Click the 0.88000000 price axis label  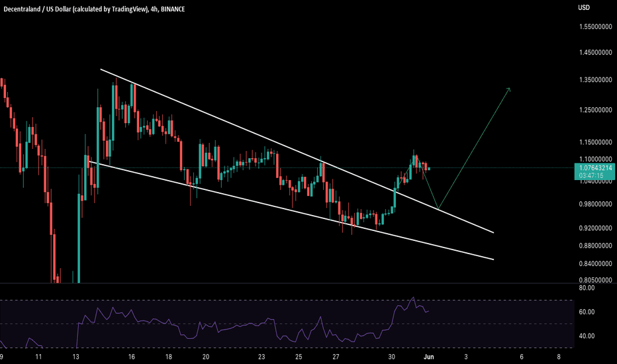[595, 246]
